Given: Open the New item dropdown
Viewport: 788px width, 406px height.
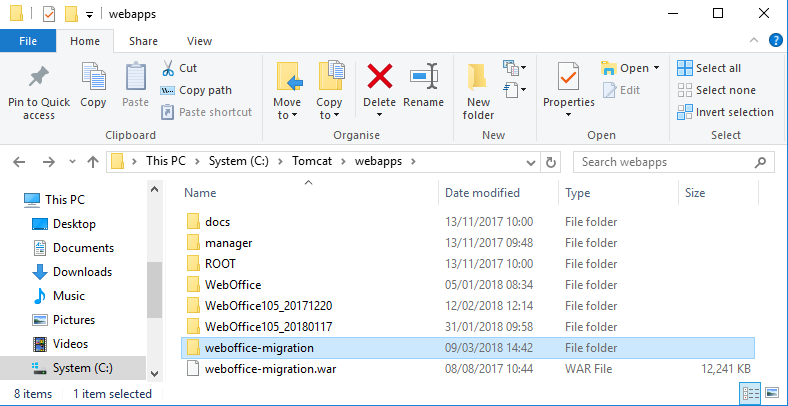Looking at the screenshot, I should [515, 67].
